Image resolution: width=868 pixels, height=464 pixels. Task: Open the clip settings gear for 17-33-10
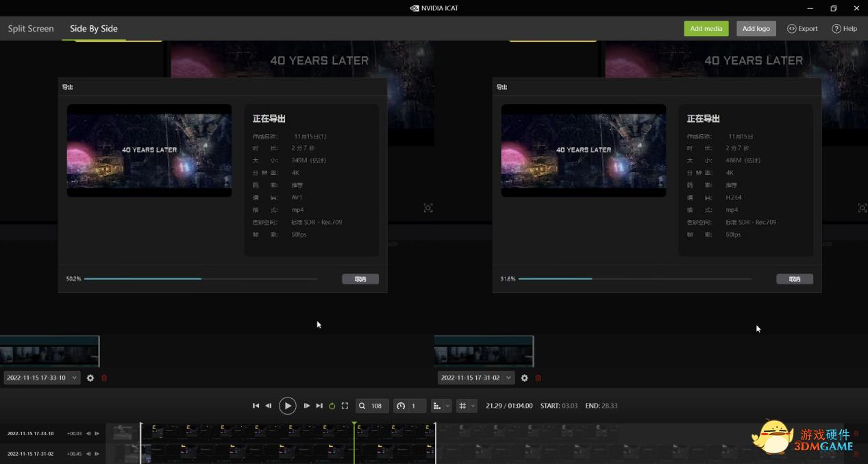[90, 378]
